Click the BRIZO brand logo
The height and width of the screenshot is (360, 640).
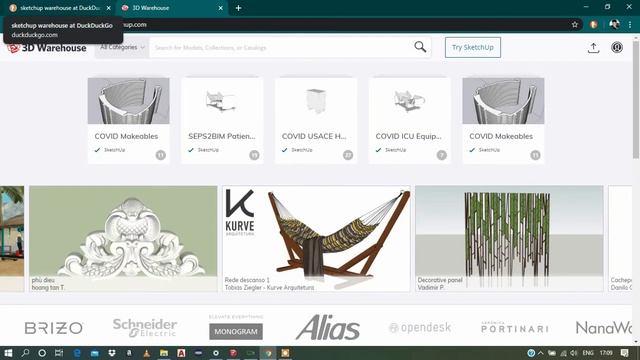point(54,328)
